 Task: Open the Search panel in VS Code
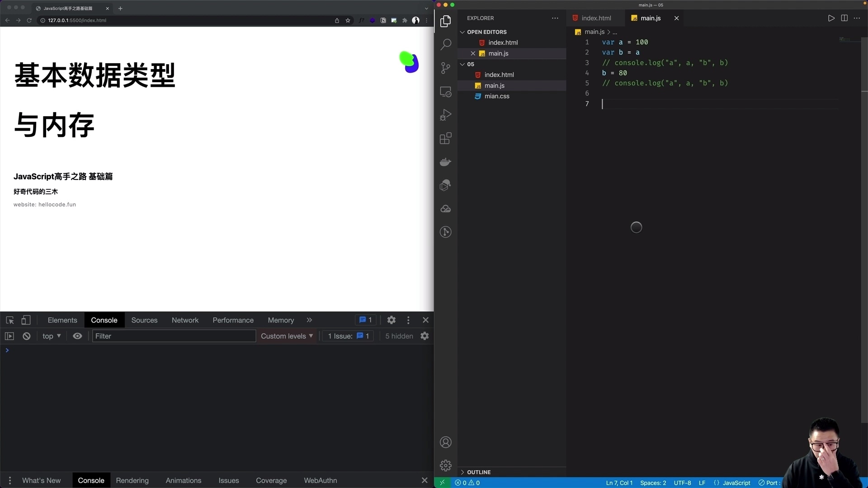click(446, 44)
